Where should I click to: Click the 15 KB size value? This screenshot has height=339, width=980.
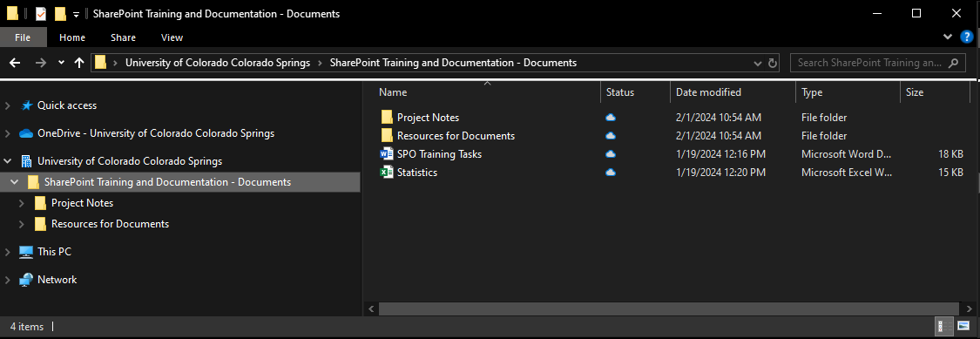pyautogui.click(x=950, y=172)
